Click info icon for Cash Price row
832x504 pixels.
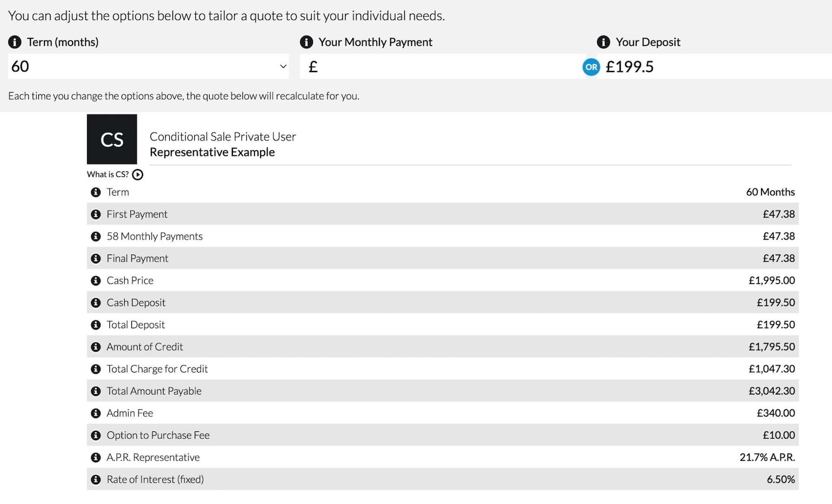[x=96, y=281]
